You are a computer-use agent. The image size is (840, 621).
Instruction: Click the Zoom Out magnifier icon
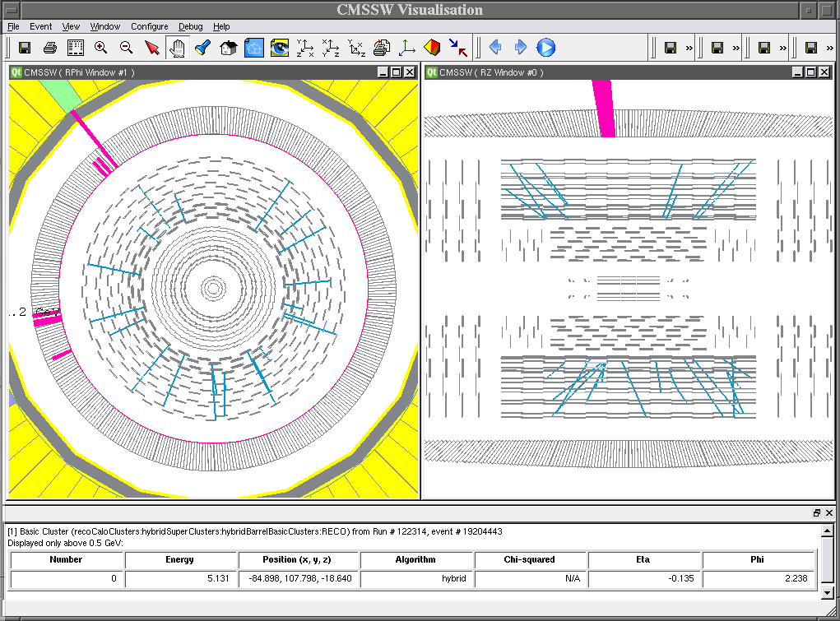(127, 48)
